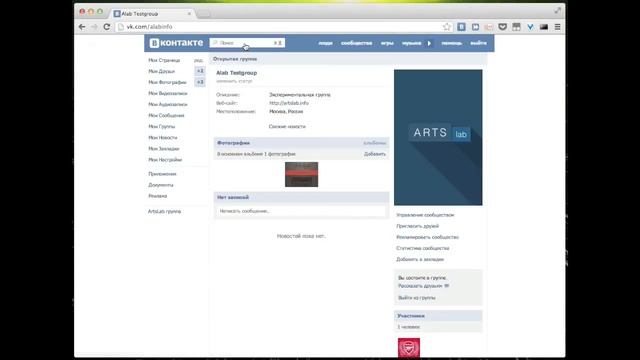640x360 pixels.
Task: Open a new browser tab
Action: click(x=204, y=14)
